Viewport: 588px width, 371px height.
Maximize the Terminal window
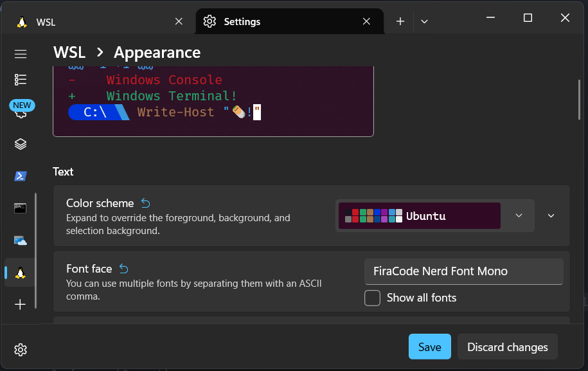pos(528,17)
